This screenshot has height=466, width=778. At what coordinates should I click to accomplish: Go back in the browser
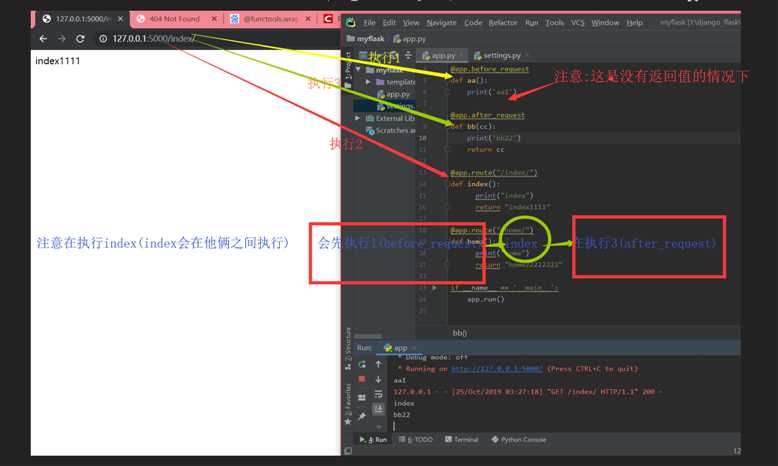44,39
